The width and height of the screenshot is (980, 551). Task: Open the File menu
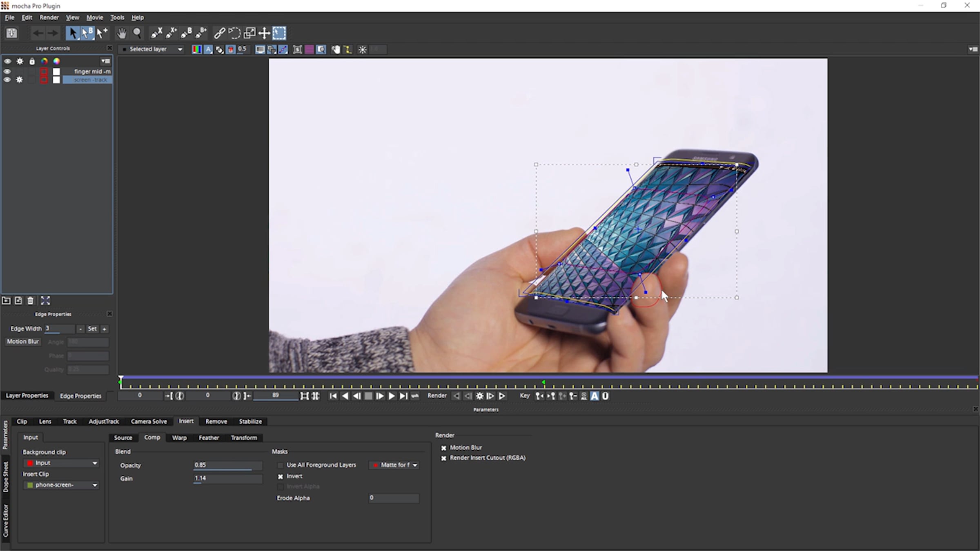coord(9,18)
